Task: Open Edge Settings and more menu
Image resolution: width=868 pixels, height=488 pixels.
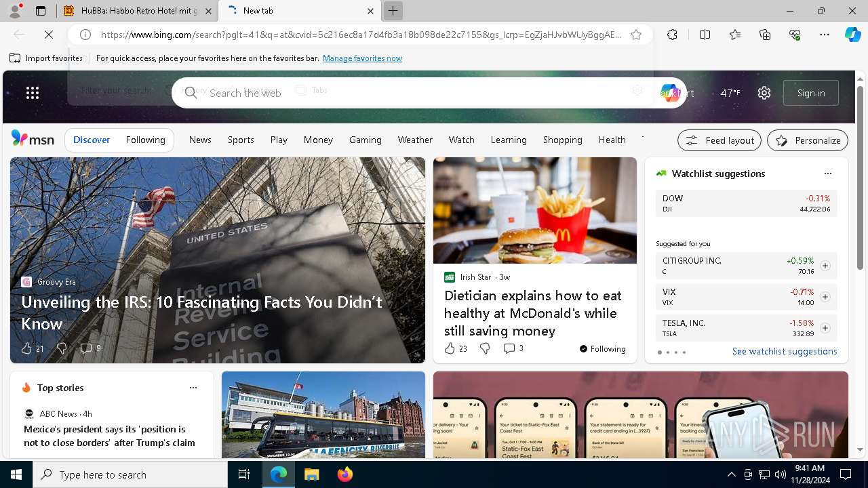Action: 825,35
